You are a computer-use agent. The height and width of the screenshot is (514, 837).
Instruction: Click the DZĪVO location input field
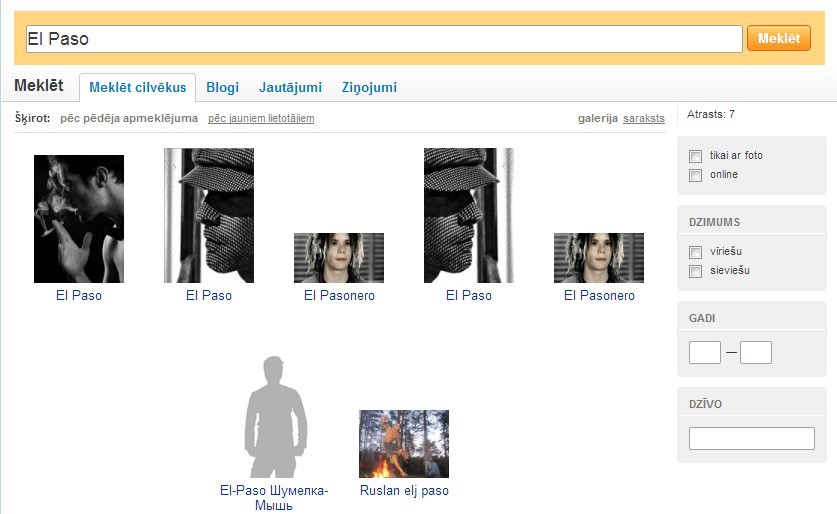(752, 438)
